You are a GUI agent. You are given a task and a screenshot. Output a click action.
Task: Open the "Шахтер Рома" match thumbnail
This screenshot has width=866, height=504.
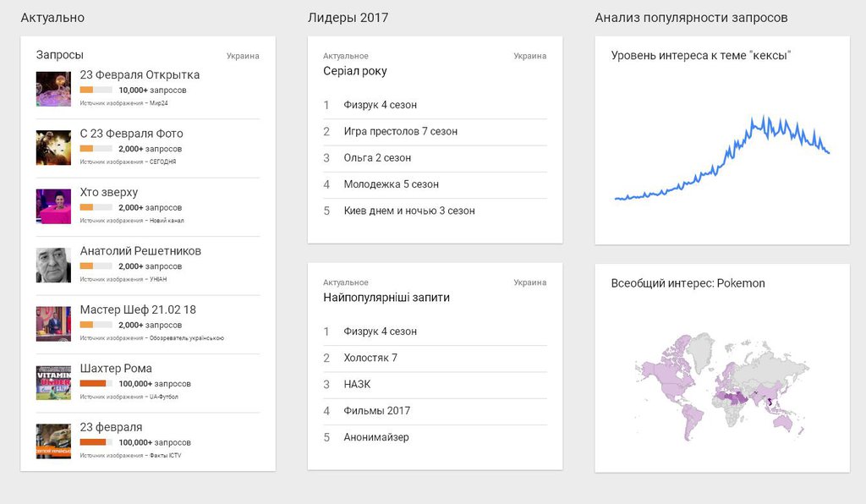(x=53, y=382)
